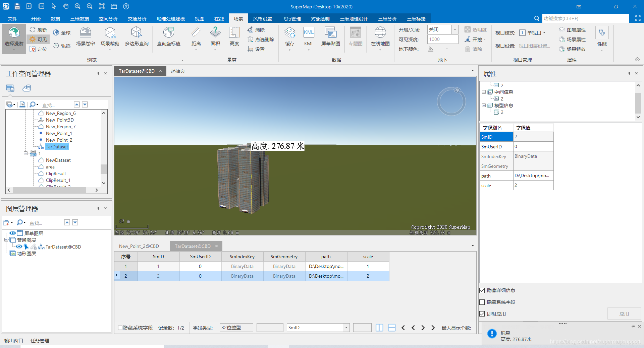
Task: Open 图层属性 layer properties
Action: [573, 30]
